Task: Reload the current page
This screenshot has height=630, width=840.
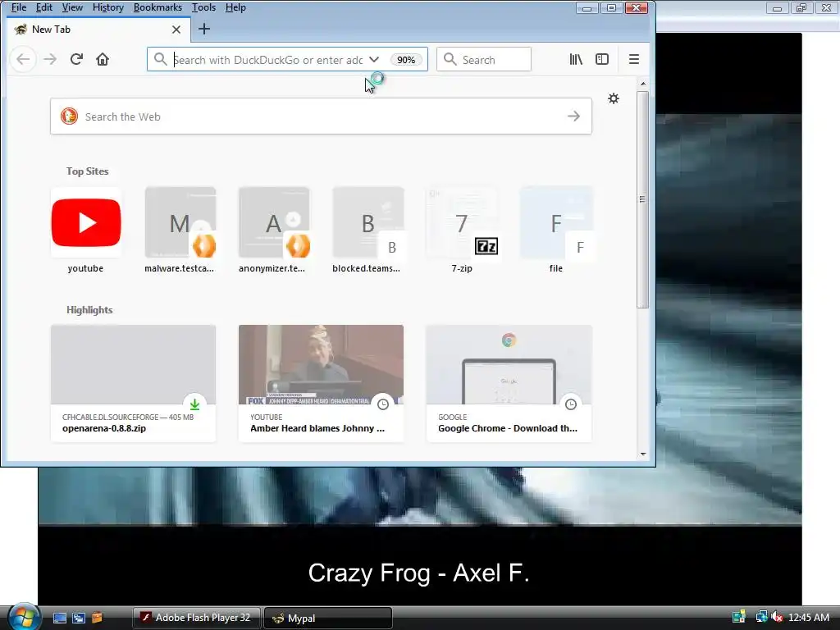Action: point(76,59)
